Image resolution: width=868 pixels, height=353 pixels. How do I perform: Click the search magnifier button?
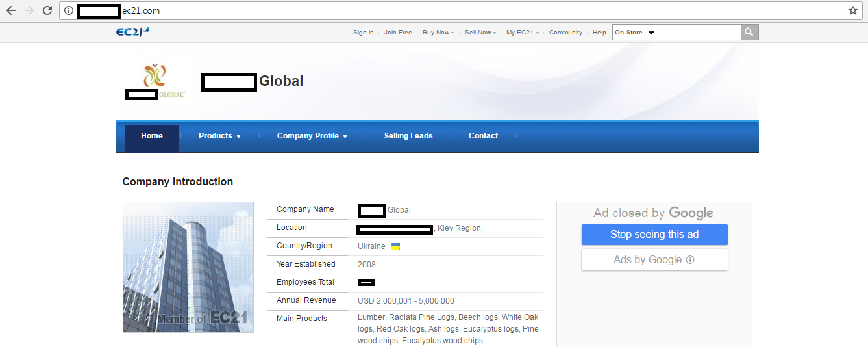749,33
